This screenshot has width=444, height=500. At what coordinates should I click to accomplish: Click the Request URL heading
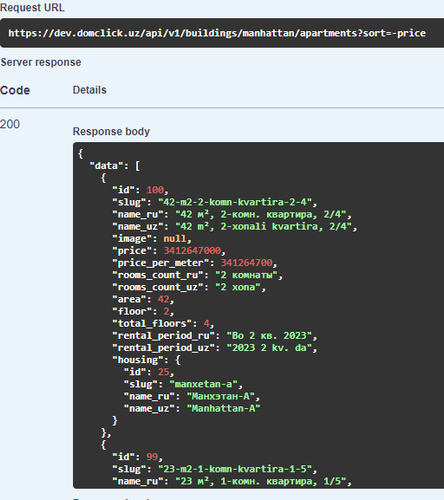point(32,7)
